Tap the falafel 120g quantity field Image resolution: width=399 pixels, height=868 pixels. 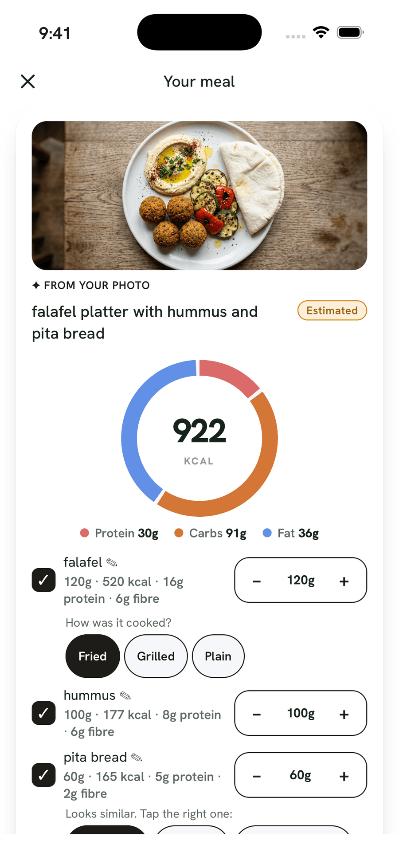pos(301,580)
